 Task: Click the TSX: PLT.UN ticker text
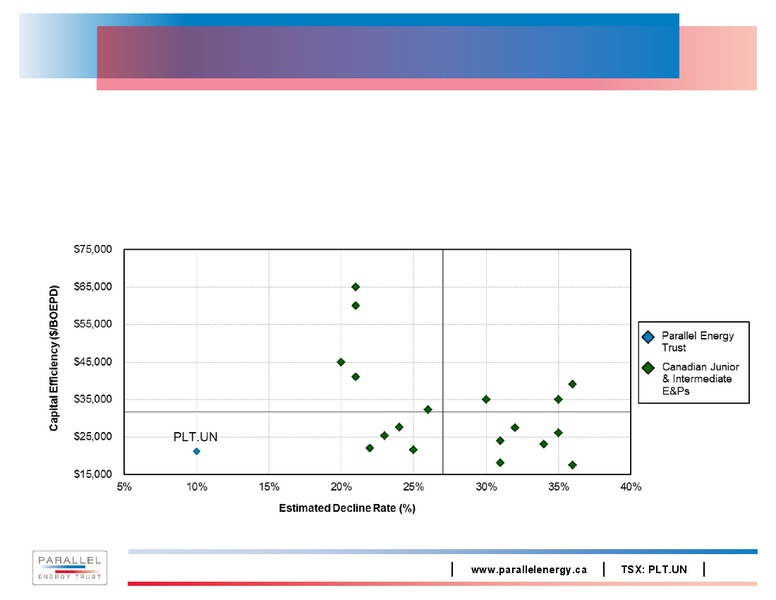(654, 570)
